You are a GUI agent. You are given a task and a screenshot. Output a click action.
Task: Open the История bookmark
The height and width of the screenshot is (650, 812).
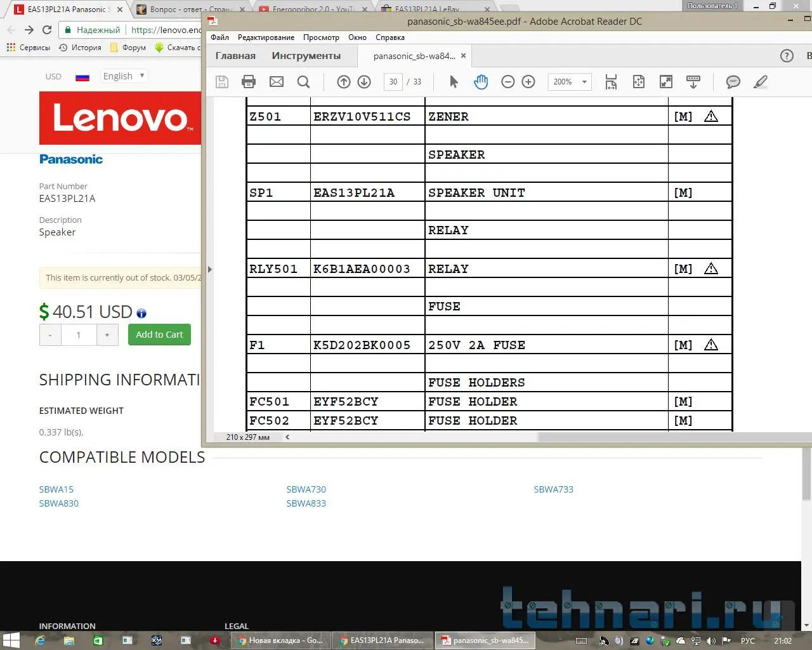pos(81,48)
